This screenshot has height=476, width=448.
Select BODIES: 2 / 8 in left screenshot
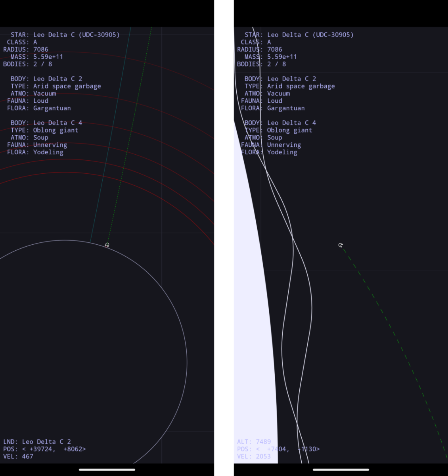point(27,64)
